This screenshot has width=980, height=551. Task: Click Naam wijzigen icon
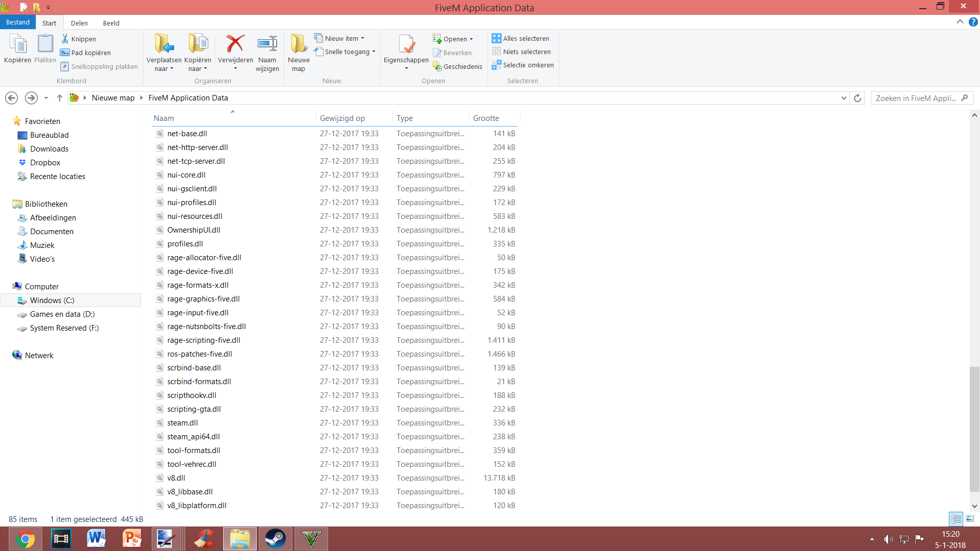[x=267, y=44]
